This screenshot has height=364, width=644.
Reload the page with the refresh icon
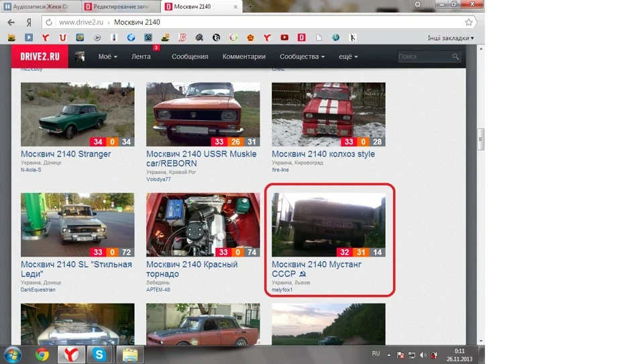pos(49,22)
